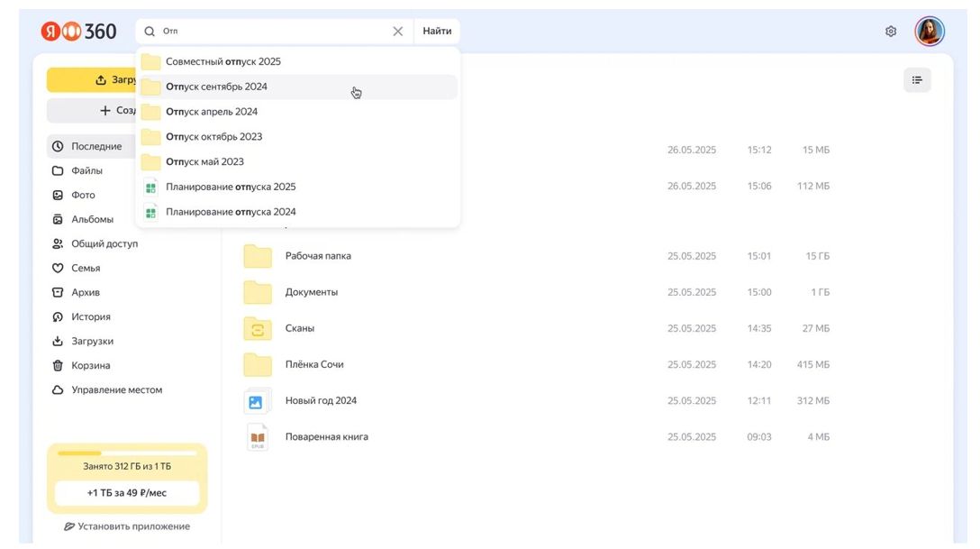
Task: Click the Yandex 360 logo
Action: [x=78, y=32]
